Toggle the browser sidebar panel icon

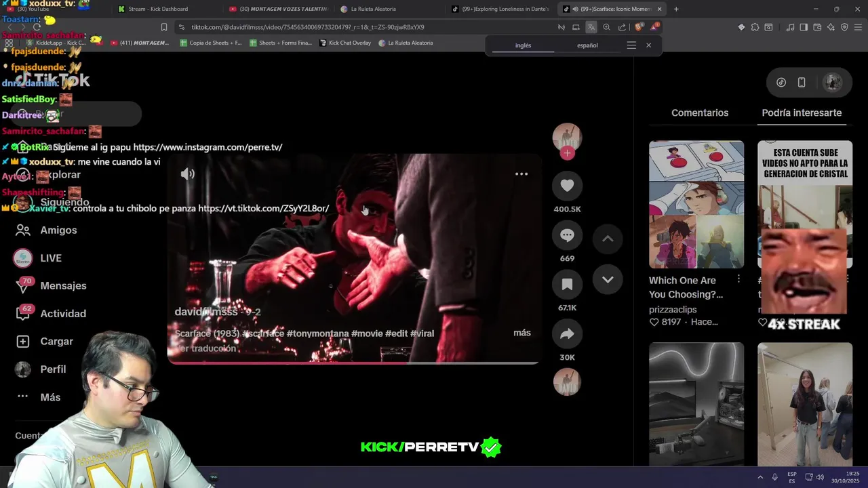(x=804, y=27)
